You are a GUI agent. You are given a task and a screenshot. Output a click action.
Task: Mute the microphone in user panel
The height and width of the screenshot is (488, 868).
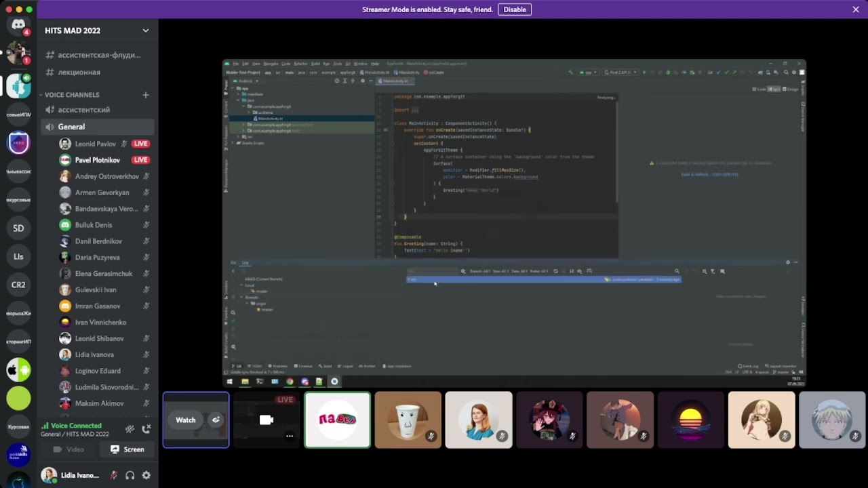click(x=114, y=476)
